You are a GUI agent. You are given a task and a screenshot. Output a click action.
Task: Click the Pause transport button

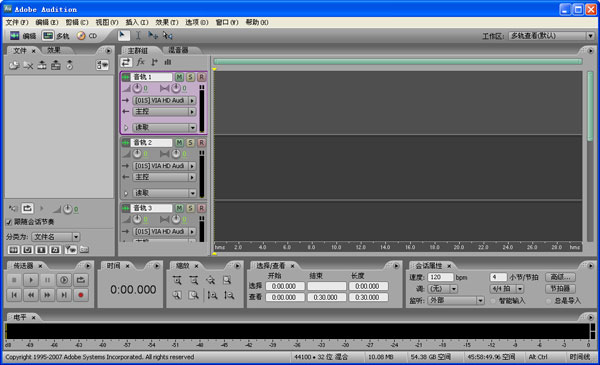[47, 280]
